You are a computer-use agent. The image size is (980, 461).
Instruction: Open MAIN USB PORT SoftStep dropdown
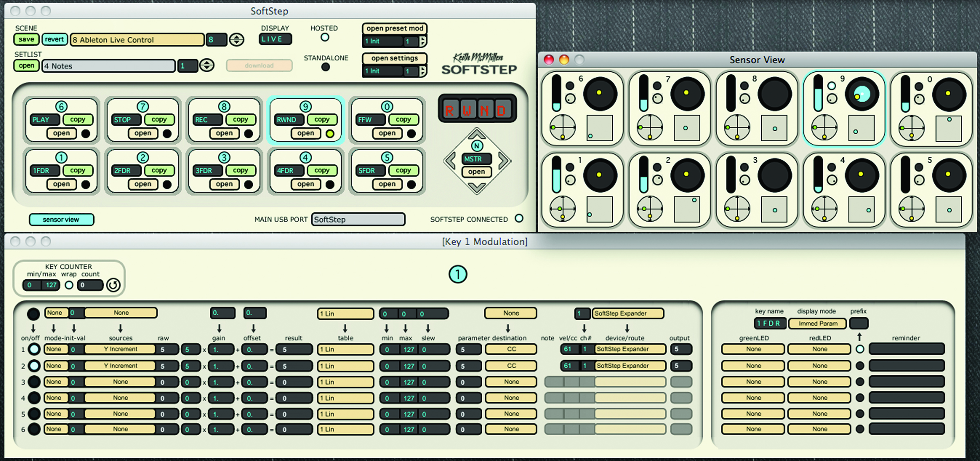358,219
